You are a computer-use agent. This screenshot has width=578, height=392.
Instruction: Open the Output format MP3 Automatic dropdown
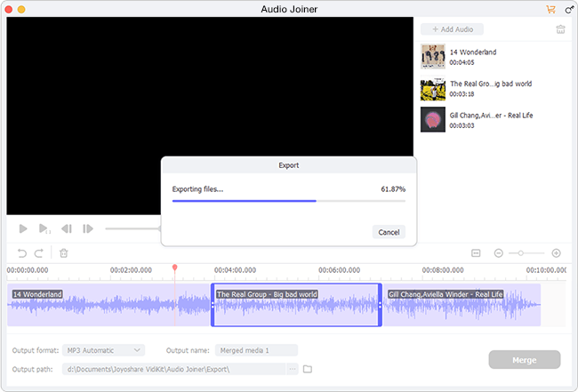103,350
